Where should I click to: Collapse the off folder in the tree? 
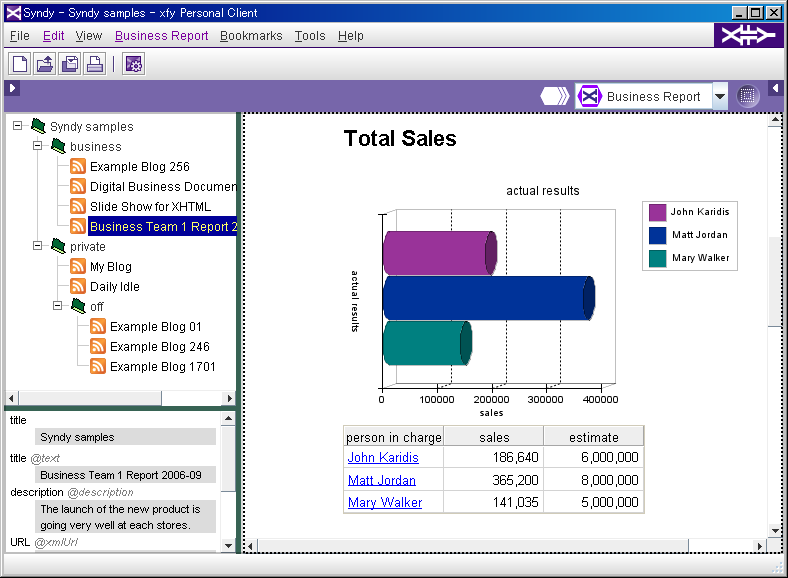click(x=58, y=306)
